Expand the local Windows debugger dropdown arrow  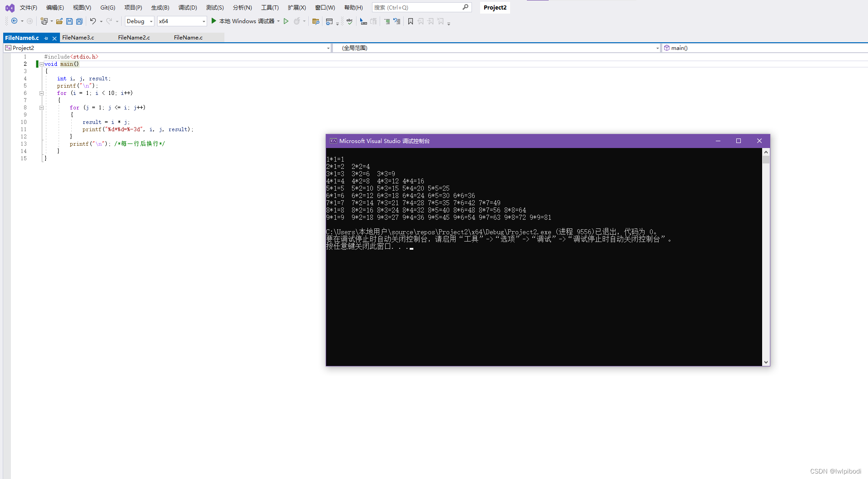click(278, 21)
